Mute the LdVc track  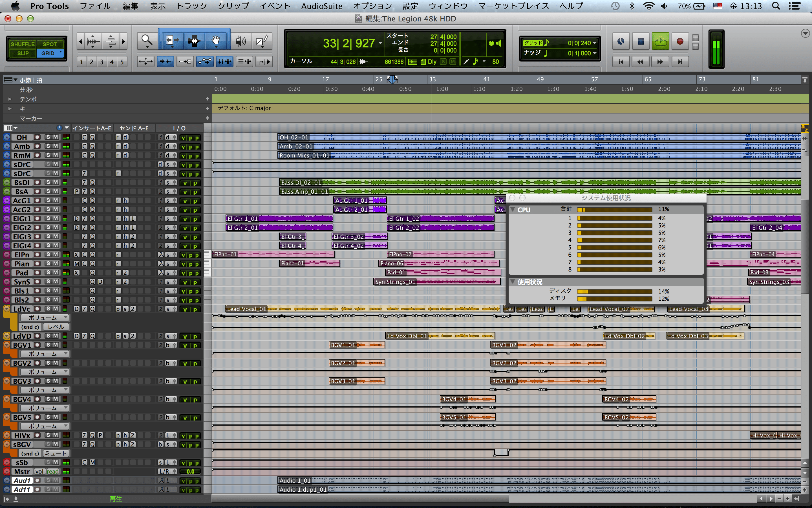point(56,308)
